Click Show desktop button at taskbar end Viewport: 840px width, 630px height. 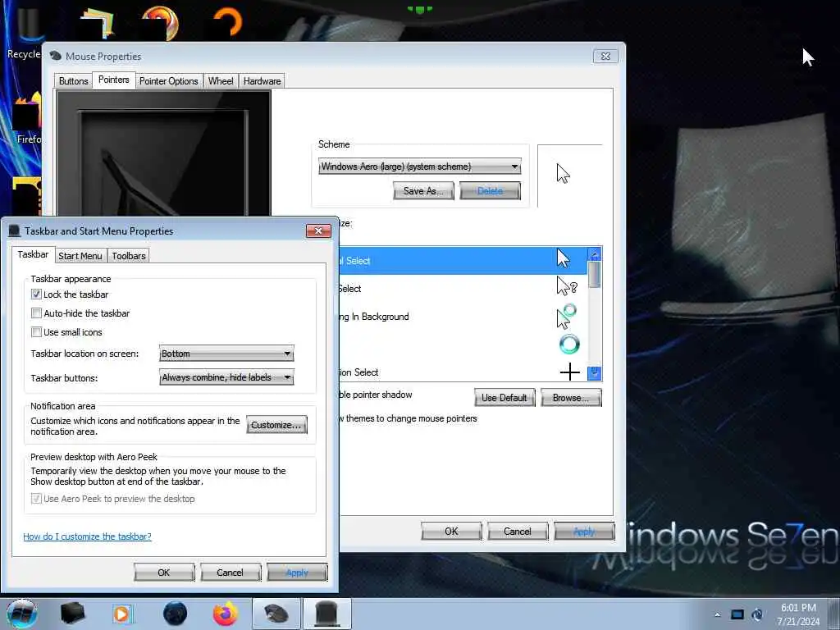[x=835, y=614]
